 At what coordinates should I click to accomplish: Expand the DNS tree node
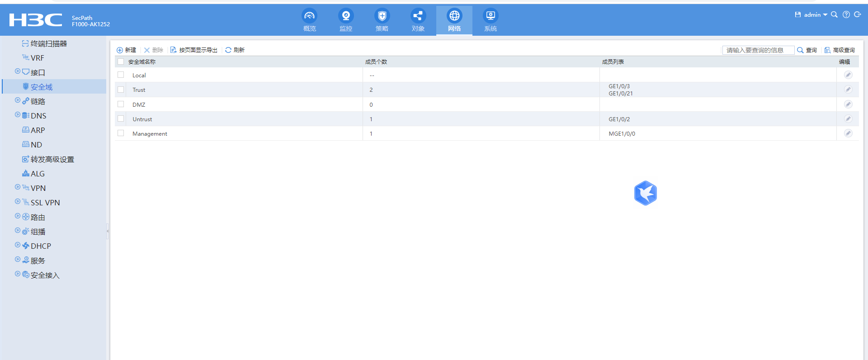pyautogui.click(x=18, y=115)
